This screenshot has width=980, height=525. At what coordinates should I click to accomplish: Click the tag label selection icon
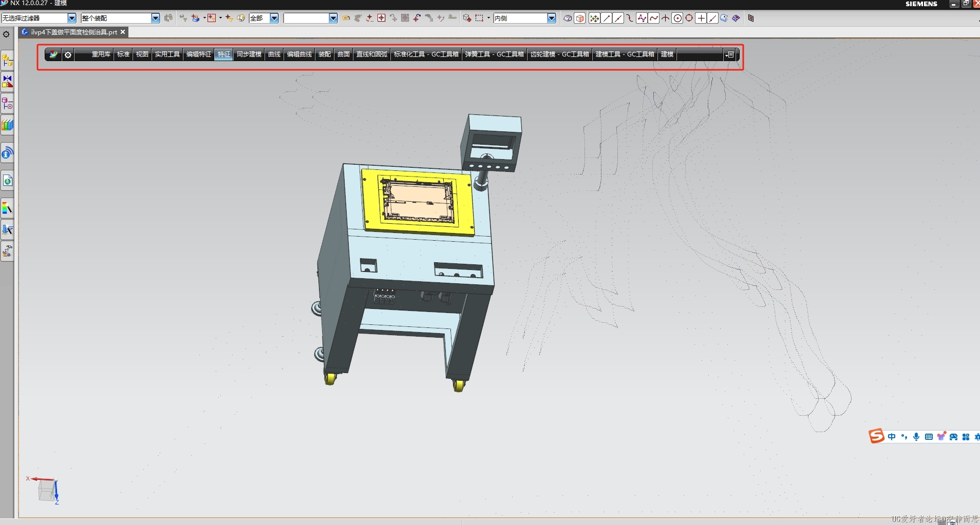point(346,18)
